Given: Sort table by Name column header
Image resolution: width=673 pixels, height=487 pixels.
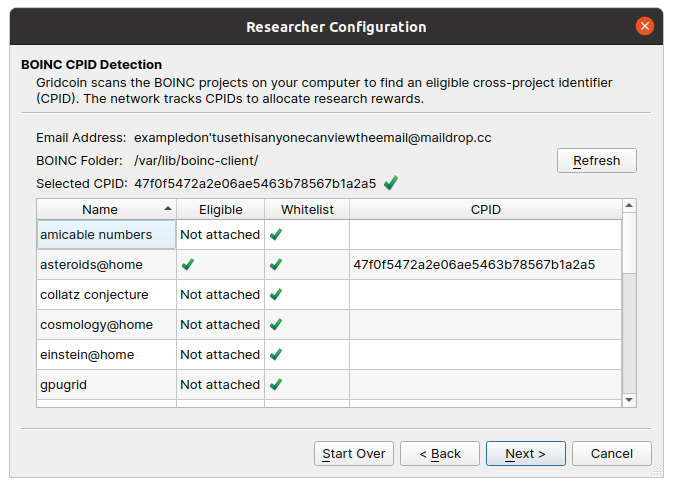Looking at the screenshot, I should pyautogui.click(x=106, y=209).
